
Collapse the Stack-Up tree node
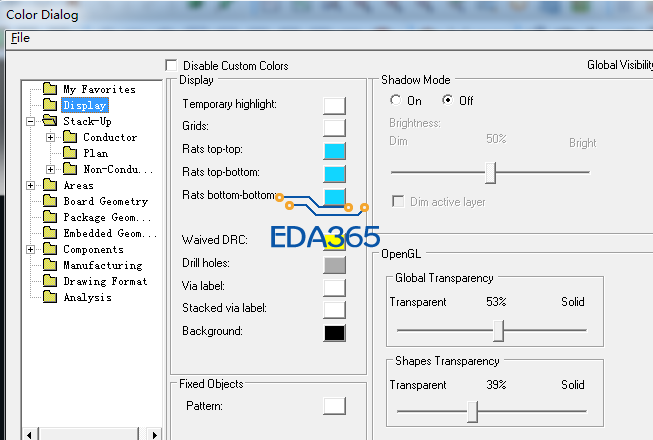tap(30, 122)
